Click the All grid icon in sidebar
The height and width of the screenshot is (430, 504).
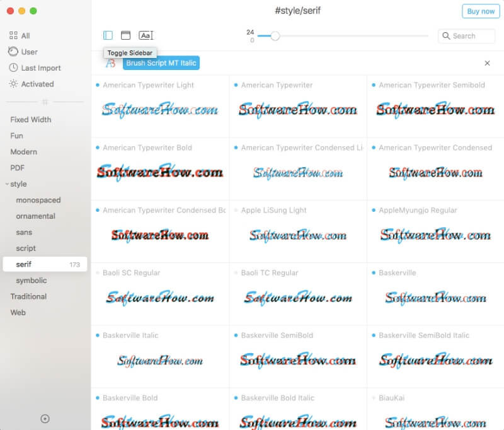[13, 36]
